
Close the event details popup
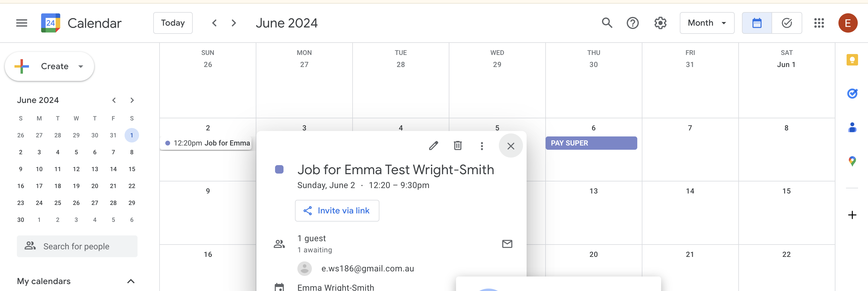(511, 146)
